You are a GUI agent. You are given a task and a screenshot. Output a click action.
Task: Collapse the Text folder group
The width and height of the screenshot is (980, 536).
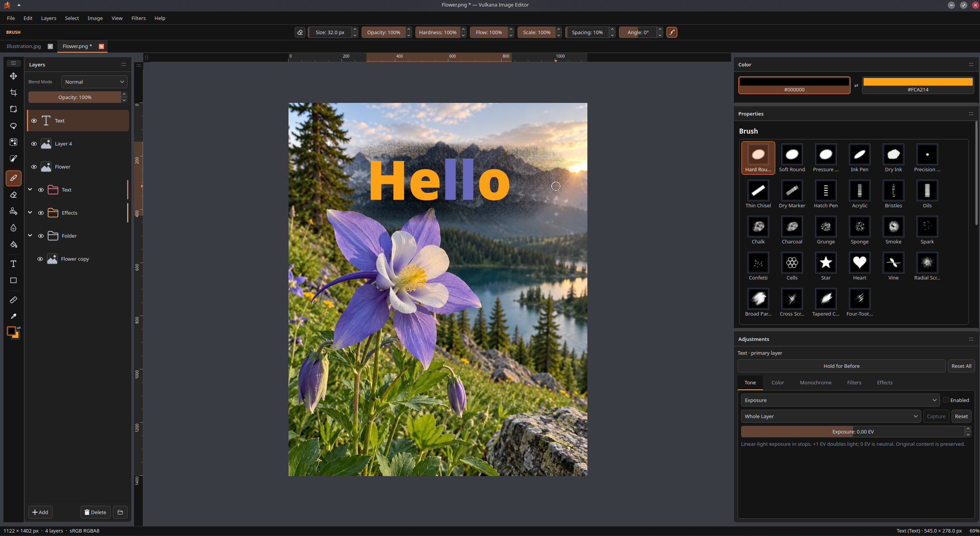[x=30, y=189]
